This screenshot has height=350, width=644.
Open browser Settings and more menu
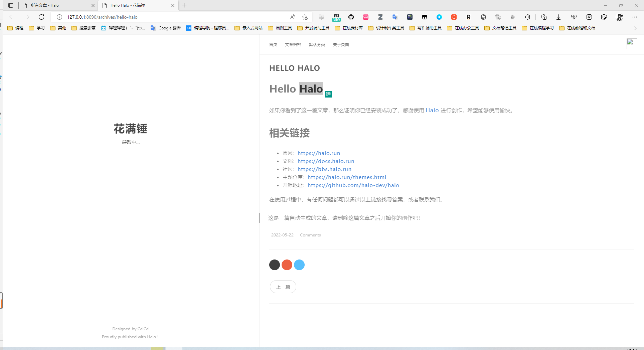point(635,17)
